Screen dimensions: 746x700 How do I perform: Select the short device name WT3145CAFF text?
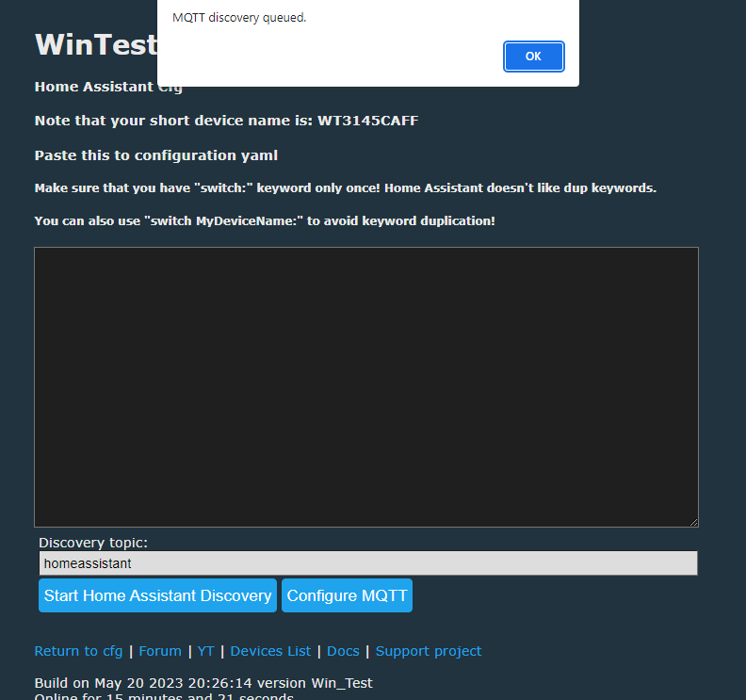pos(367,121)
